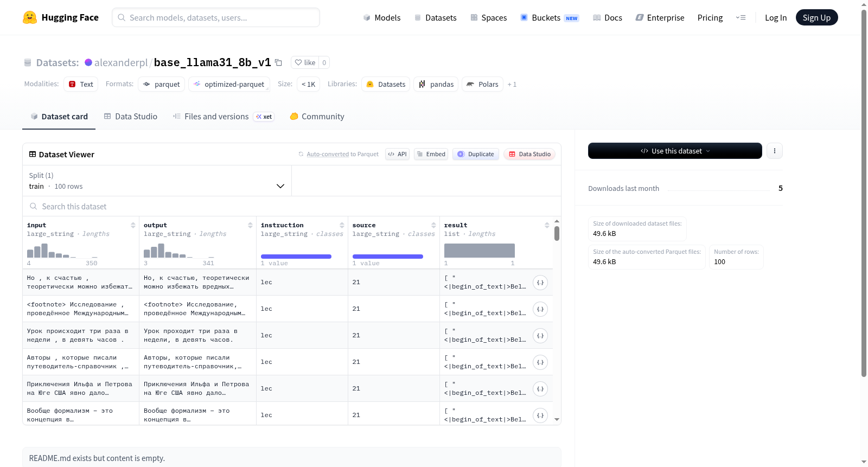Click the 'Урок проходит три раза' output cell
This screenshot has width=868, height=467.
[x=197, y=336]
